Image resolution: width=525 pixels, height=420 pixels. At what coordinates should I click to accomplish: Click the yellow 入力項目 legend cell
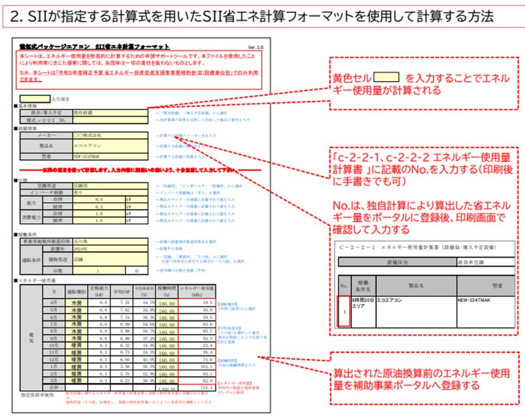[35, 99]
